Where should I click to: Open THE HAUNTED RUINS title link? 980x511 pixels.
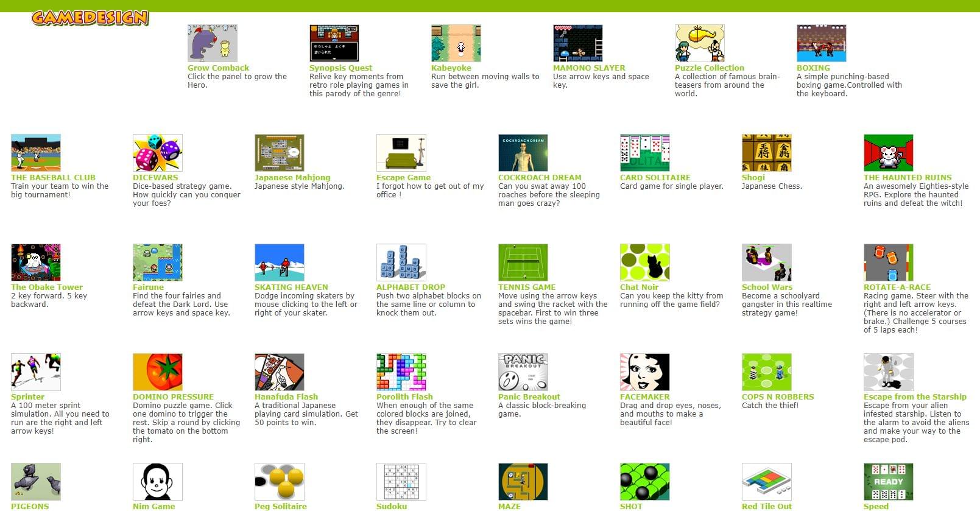tap(908, 178)
